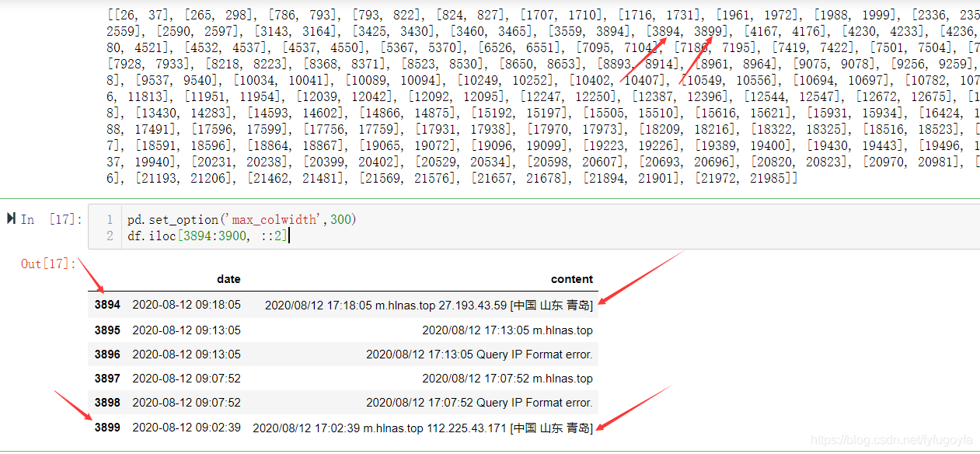
Task: Click content "17:07:52 Query IP Format error."
Action: click(480, 402)
